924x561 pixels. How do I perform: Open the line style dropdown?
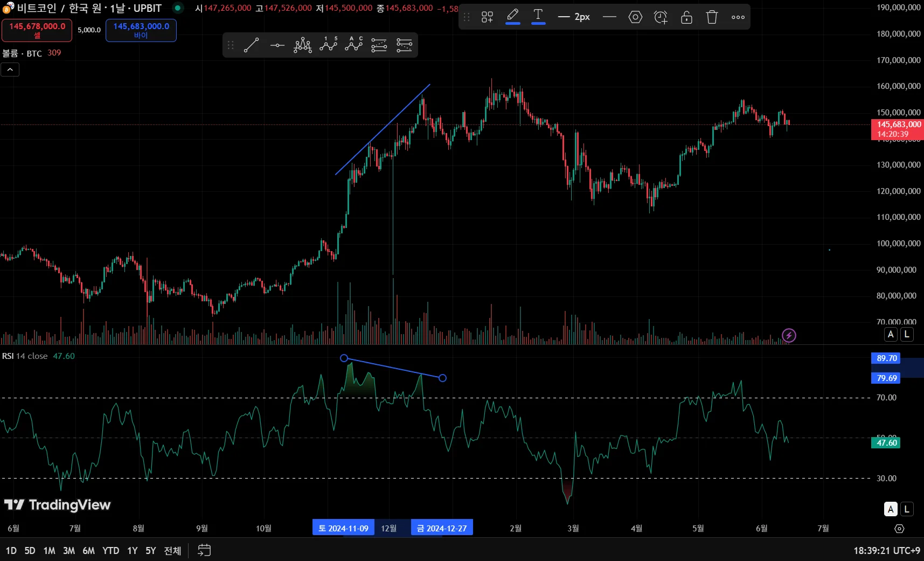609,17
